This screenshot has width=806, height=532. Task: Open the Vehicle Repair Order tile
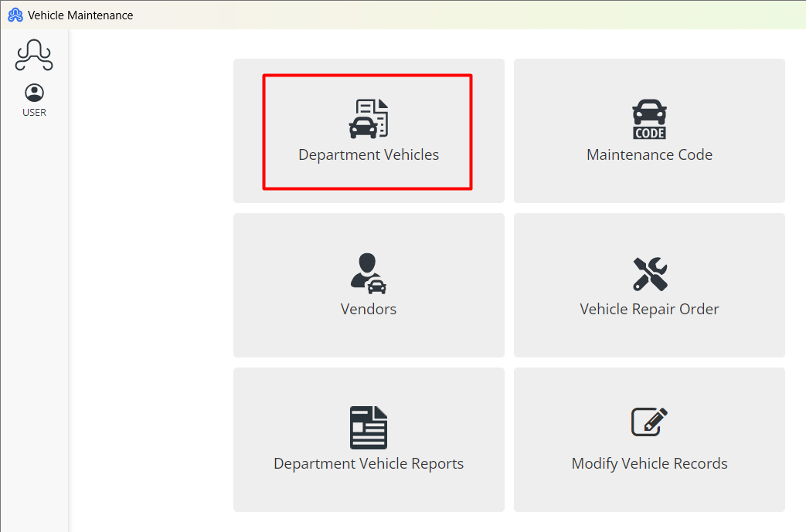pyautogui.click(x=649, y=285)
